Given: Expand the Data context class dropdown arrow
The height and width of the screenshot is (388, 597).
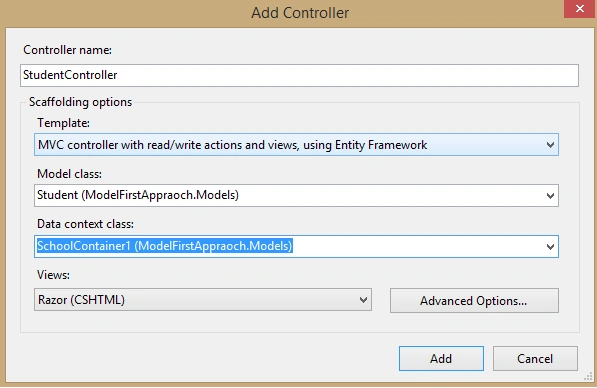Looking at the screenshot, I should click(x=550, y=246).
